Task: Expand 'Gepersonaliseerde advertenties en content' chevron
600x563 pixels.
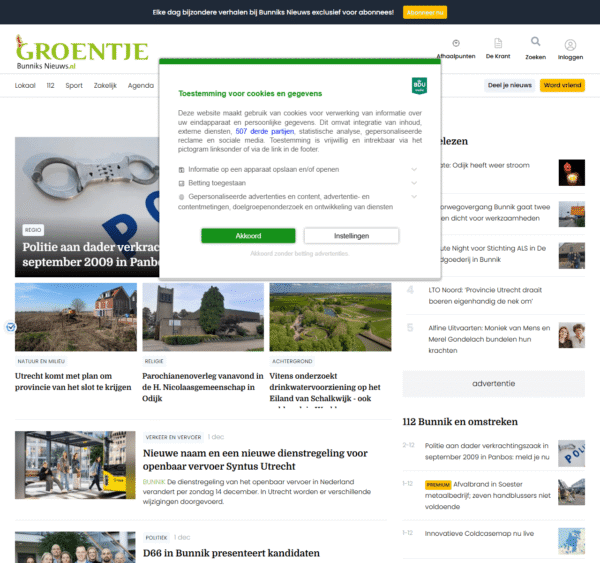Action: pos(414,197)
